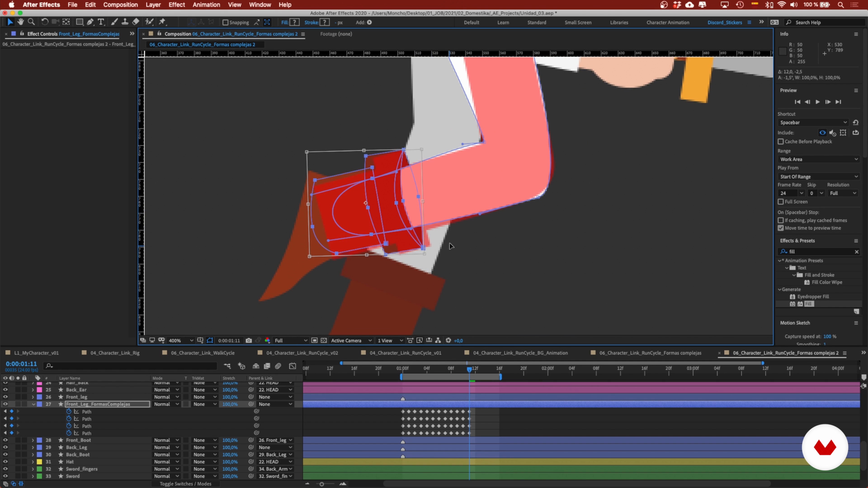The image size is (868, 488).
Task: Select the Selection arrow tool
Action: pos(10,22)
